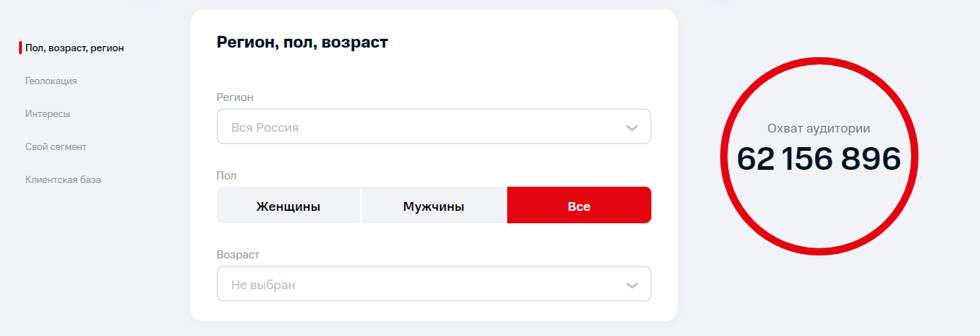Expand the Регион dropdown chevron
The width and height of the screenshot is (980, 336).
[632, 128]
